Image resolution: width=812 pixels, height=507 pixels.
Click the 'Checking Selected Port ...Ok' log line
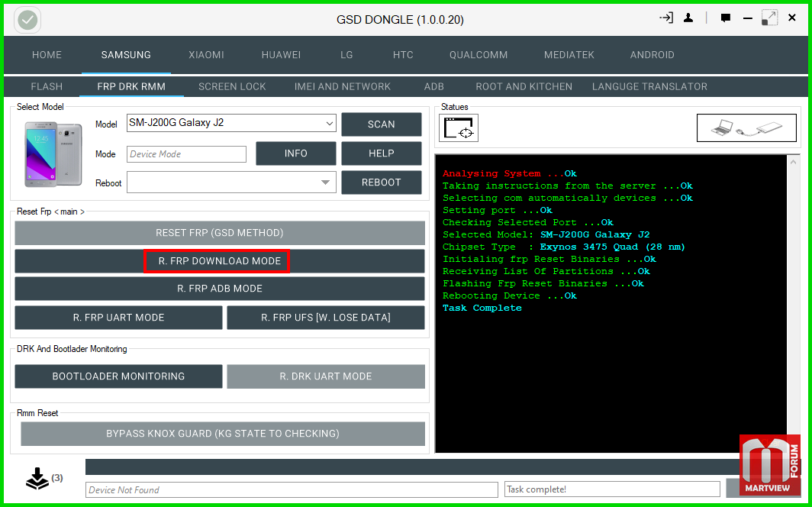pos(527,223)
